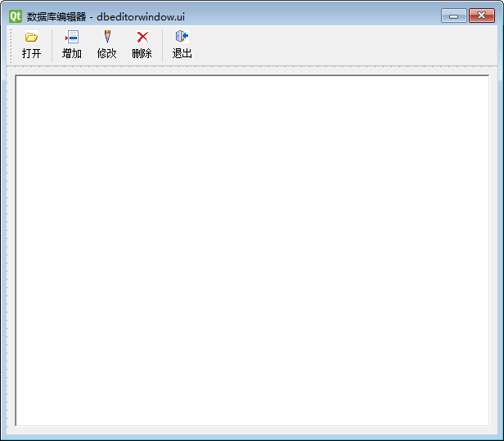Open a database with the 打开 button
The width and height of the screenshot is (504, 441).
[31, 45]
